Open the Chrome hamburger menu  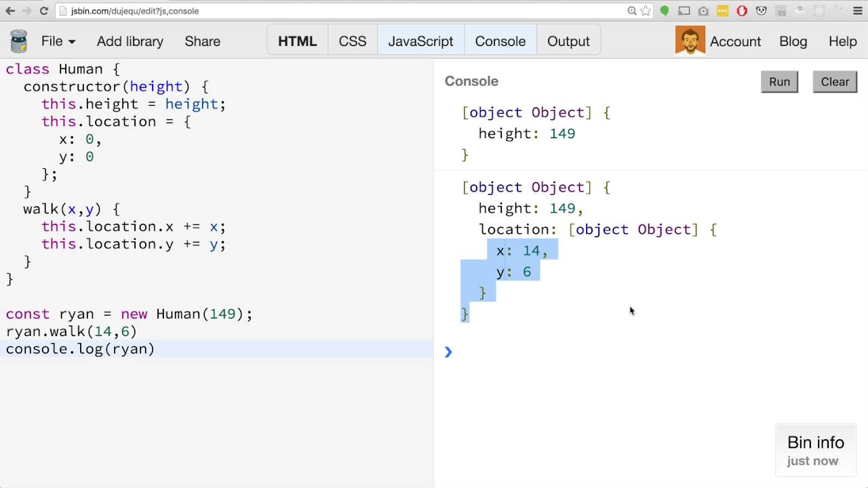click(858, 11)
